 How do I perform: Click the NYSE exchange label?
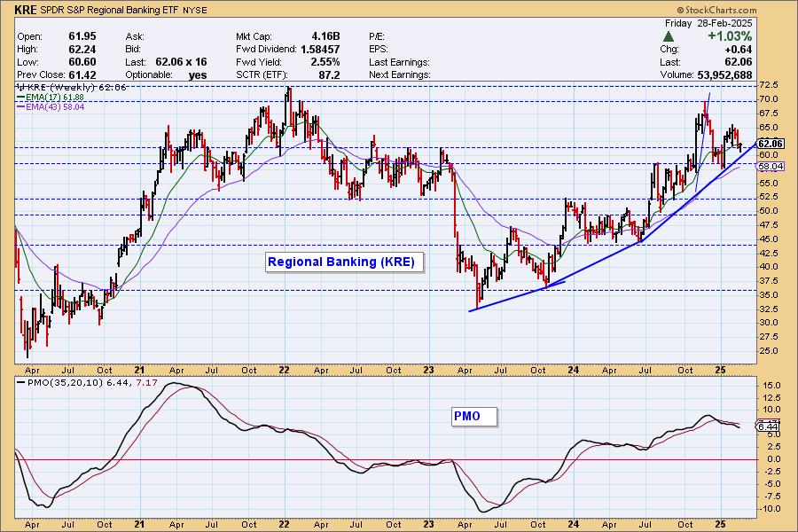194,10
